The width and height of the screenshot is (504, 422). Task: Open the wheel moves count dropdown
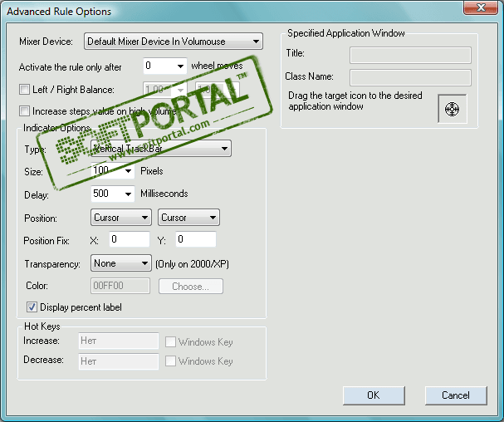[165, 66]
